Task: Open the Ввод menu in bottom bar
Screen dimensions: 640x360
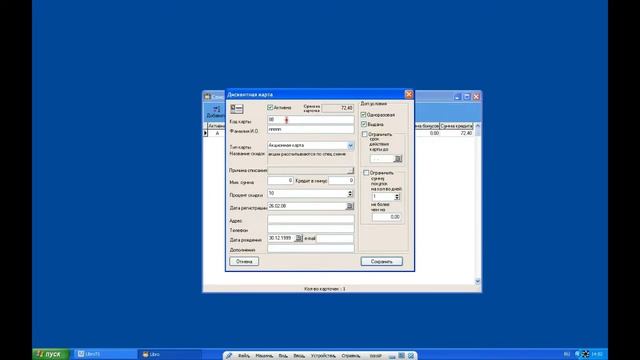Action: 299,356
